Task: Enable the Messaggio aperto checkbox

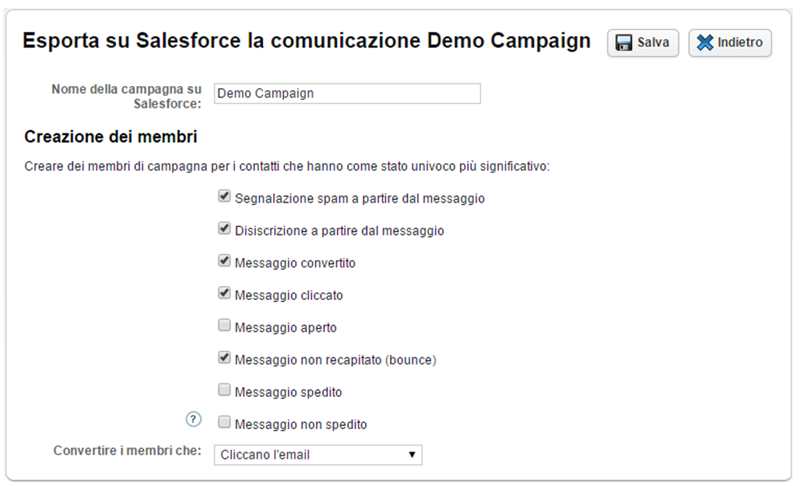Action: [x=225, y=326]
